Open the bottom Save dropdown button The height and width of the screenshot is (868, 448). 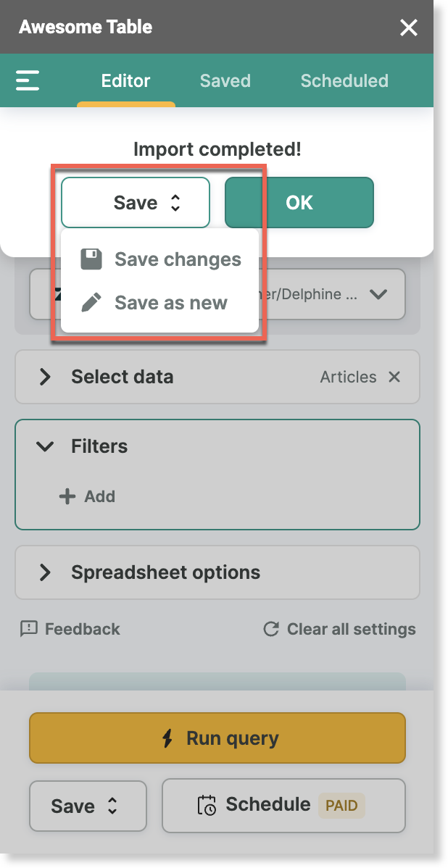(88, 806)
